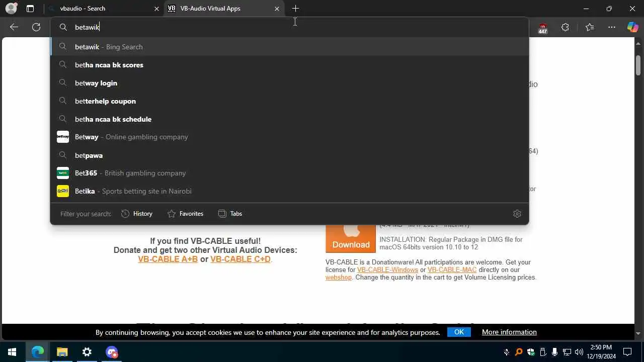Open the VB-CABLE-MAC license link
644x362 pixels.
(x=452, y=269)
